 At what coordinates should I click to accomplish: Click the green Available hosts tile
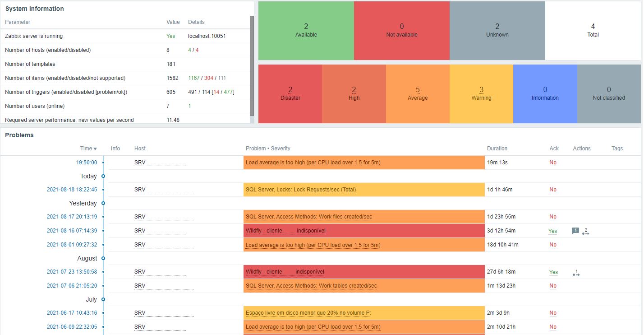(306, 30)
